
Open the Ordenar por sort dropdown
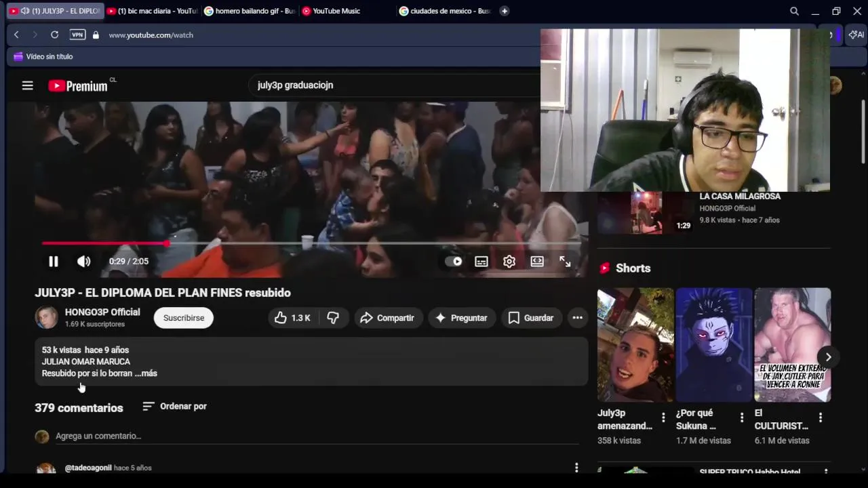[175, 406]
